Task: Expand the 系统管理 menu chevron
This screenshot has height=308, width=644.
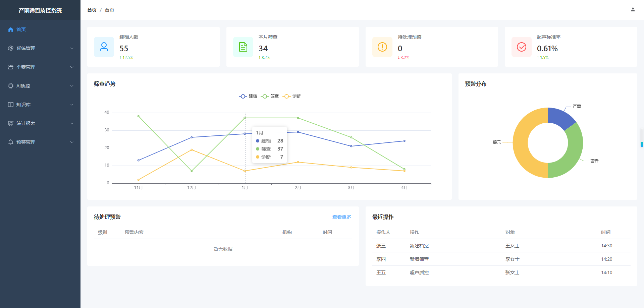Action: pos(72,48)
